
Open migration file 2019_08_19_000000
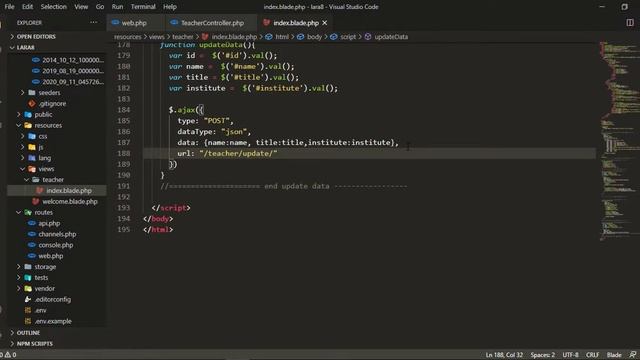[x=73, y=71]
